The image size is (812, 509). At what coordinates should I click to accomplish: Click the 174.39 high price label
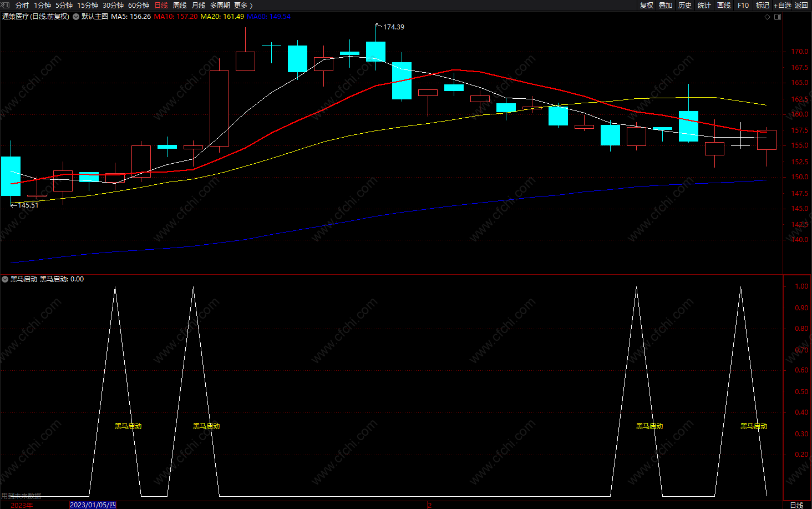coord(394,27)
